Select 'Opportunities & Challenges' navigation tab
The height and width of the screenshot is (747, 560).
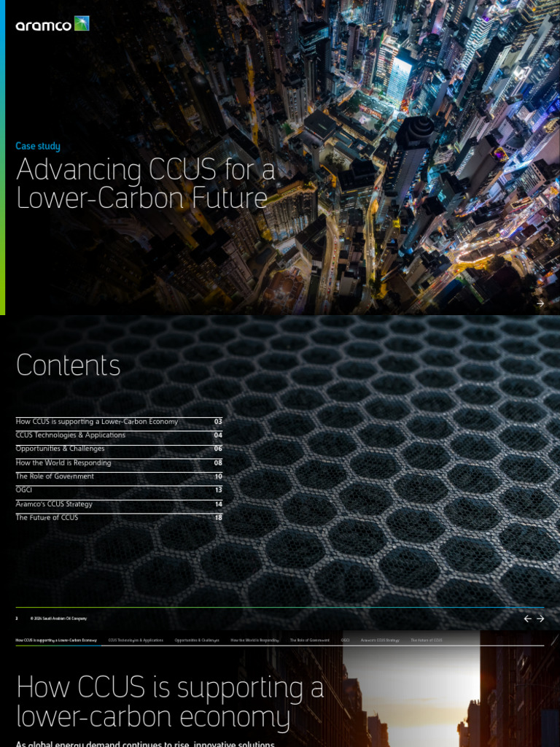pyautogui.click(x=197, y=640)
